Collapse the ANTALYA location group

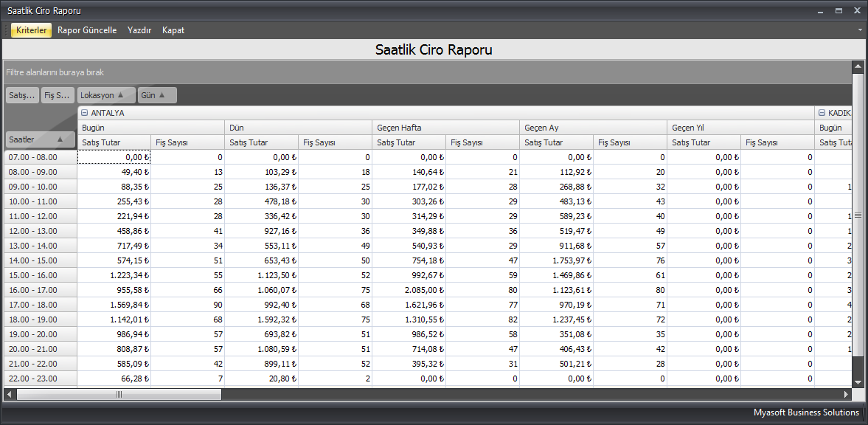[85, 113]
